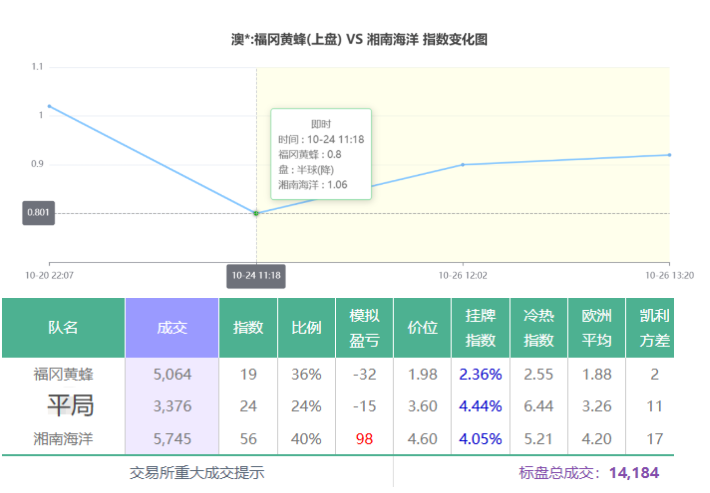
Task: Click the highlighted 10-24 11:18 x-axis label
Action: point(256,275)
